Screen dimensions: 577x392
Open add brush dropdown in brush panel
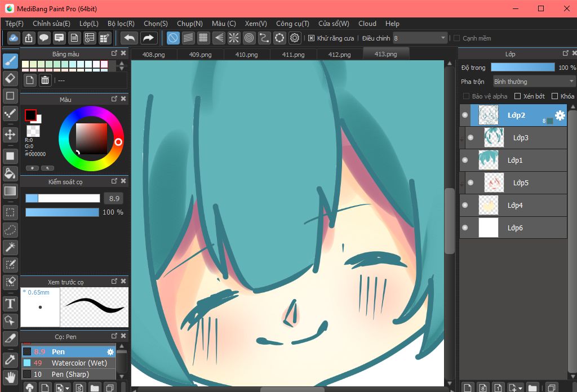tap(68, 388)
